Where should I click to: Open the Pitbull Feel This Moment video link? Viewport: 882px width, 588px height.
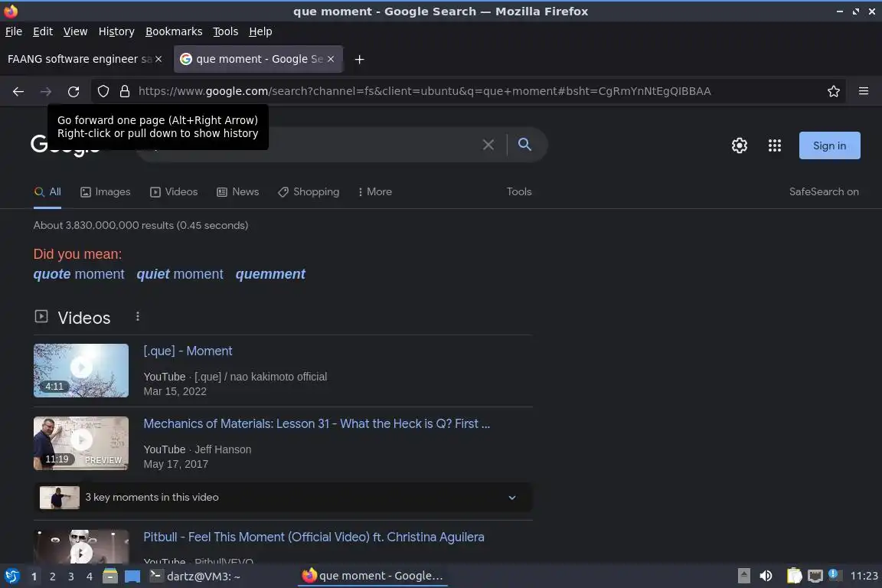pyautogui.click(x=314, y=537)
